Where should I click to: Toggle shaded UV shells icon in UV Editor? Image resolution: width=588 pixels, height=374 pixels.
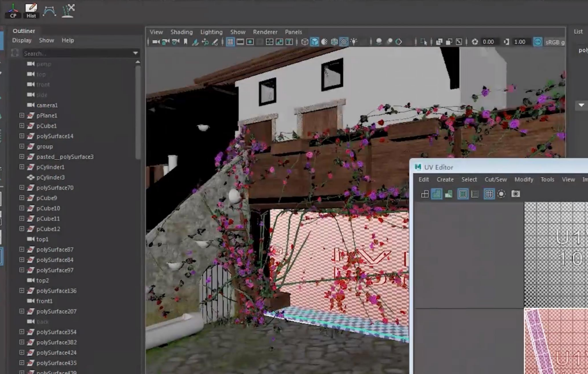point(436,194)
